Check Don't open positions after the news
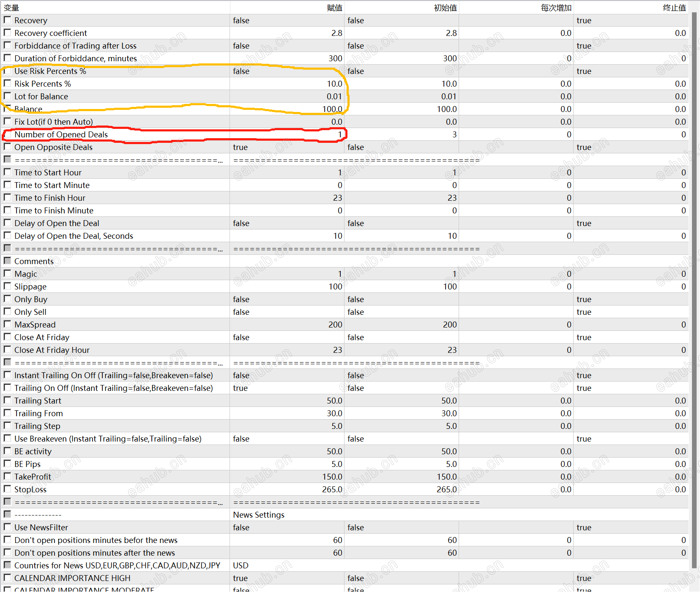 tap(7, 552)
